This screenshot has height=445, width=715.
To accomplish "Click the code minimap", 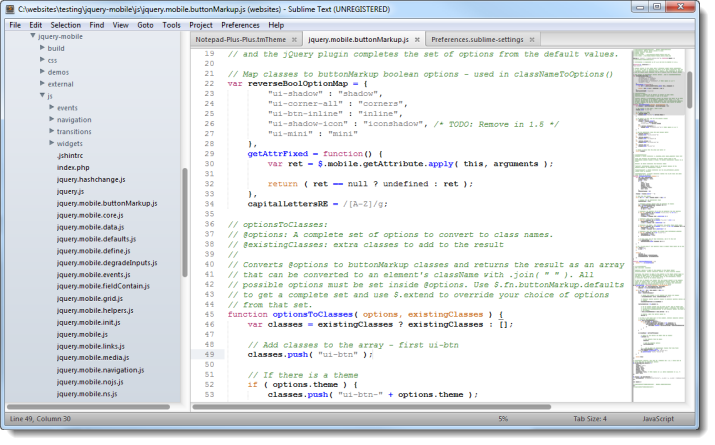I will pyautogui.click(x=659, y=226).
